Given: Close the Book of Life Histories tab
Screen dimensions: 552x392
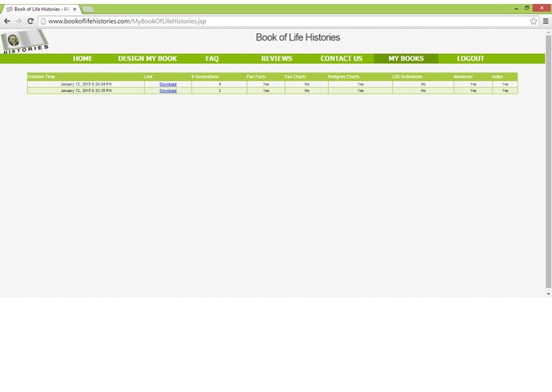Looking at the screenshot, I should [75, 10].
